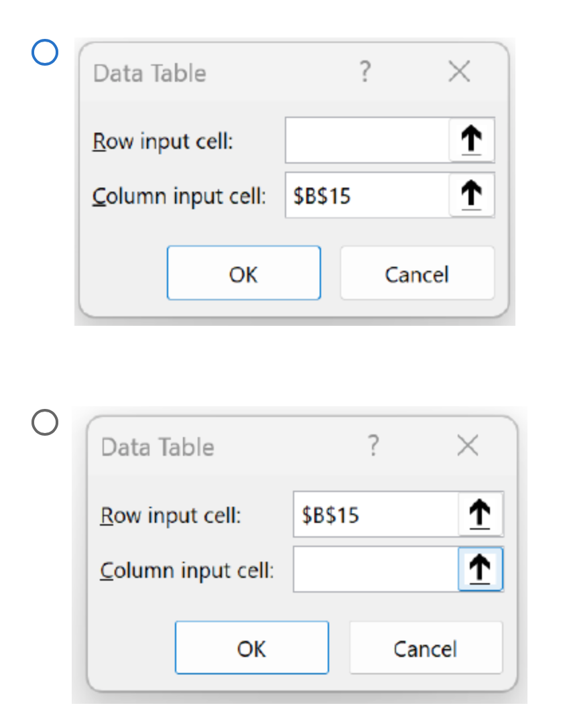Click the top dialog's Data Table title
Viewport: 563px width, 728px height.
tap(149, 73)
